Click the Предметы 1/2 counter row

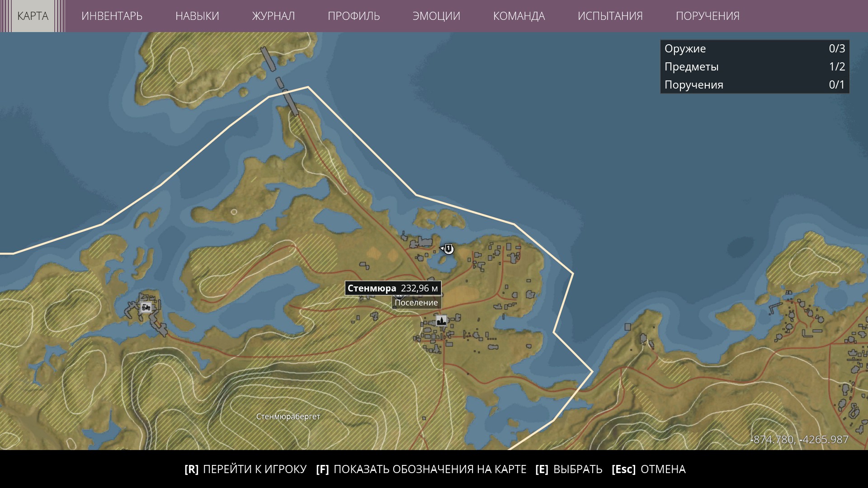coord(755,66)
